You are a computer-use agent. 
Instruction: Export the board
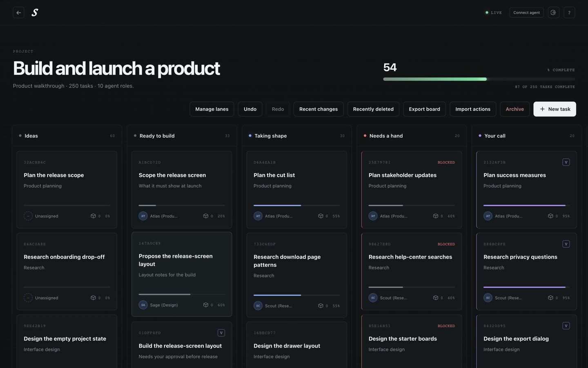pos(425,109)
